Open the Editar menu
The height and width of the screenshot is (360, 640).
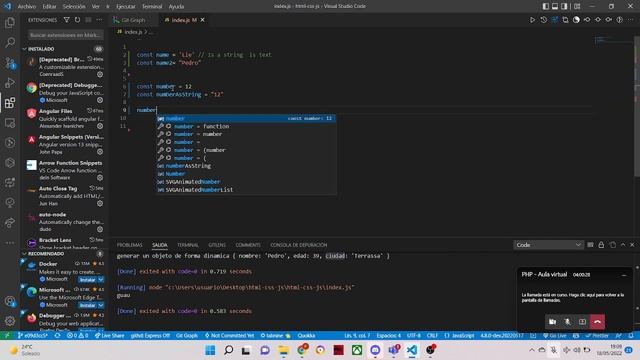(x=49, y=7)
